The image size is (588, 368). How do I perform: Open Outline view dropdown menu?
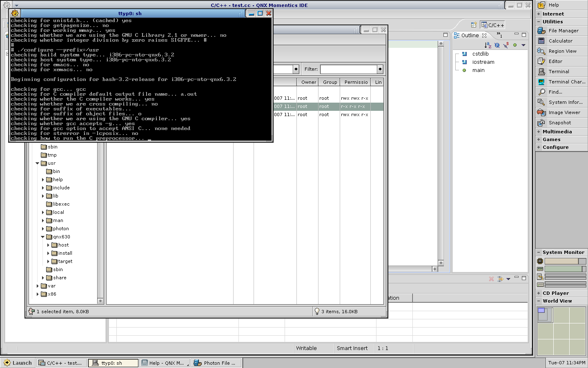[x=523, y=45]
